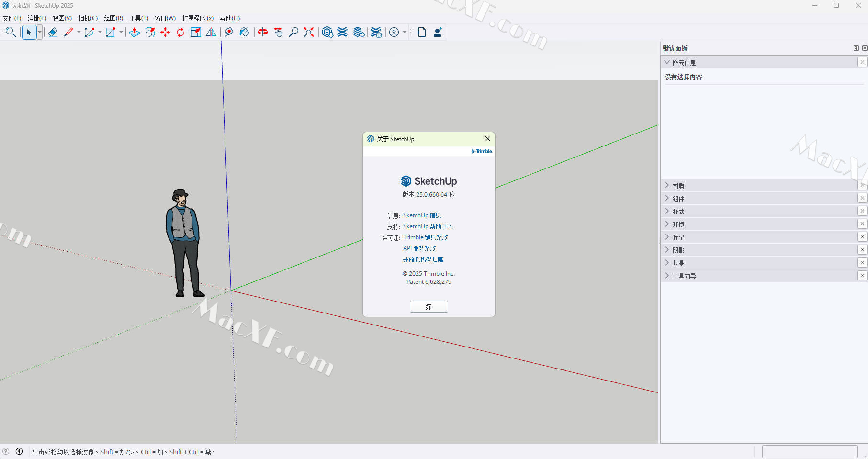Select the Tape Measure tool

229,32
